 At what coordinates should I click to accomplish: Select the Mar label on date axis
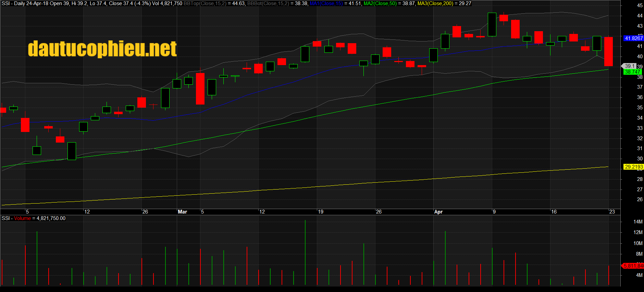point(182,212)
